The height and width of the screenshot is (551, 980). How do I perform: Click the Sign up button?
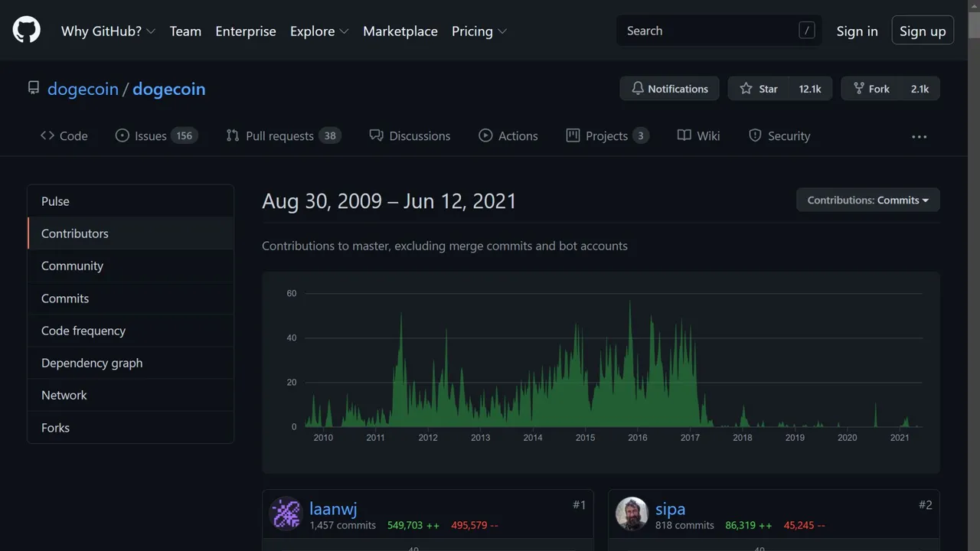tap(923, 31)
